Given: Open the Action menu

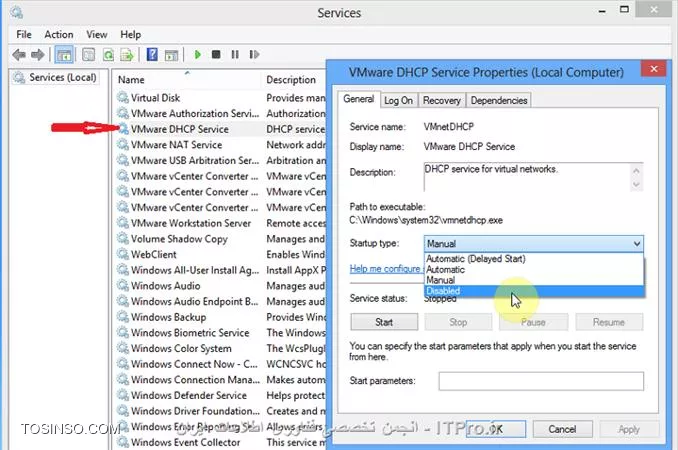Looking at the screenshot, I should click(59, 35).
